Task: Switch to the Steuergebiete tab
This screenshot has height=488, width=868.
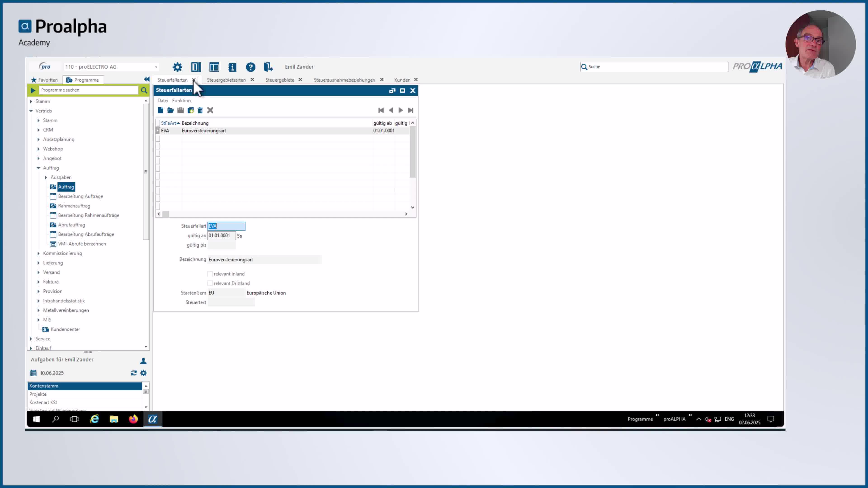Action: (280, 80)
